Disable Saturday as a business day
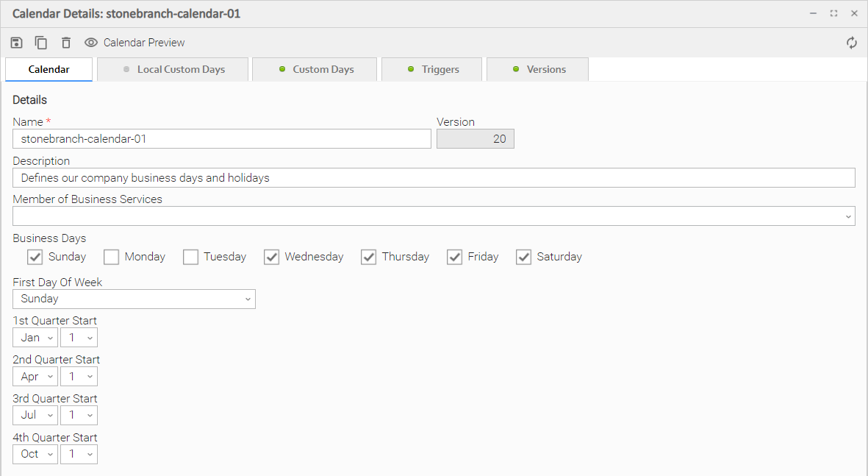This screenshot has width=868, height=476. pos(524,257)
